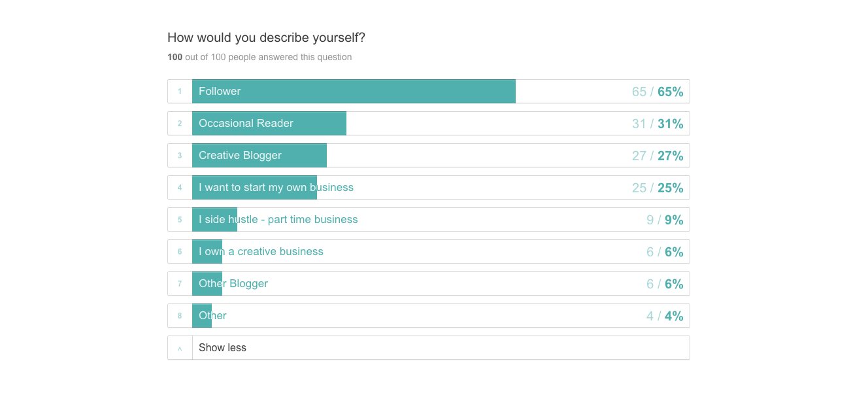Click 'How would you describe yourself?' heading
This screenshot has width=868, height=397.
pyautogui.click(x=266, y=38)
